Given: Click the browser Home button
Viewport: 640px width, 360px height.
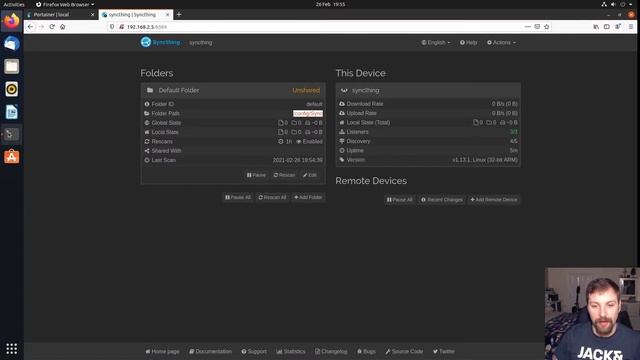Looking at the screenshot, I should coord(62,27).
